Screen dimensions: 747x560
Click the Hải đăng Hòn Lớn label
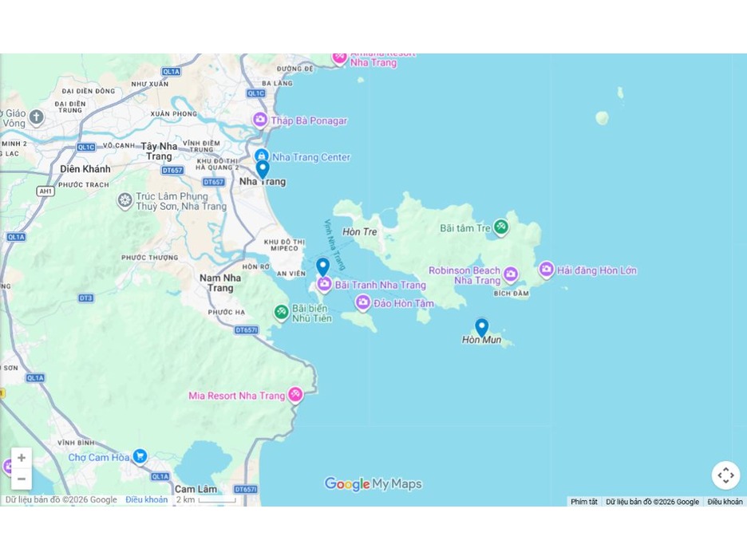pyautogui.click(x=597, y=270)
